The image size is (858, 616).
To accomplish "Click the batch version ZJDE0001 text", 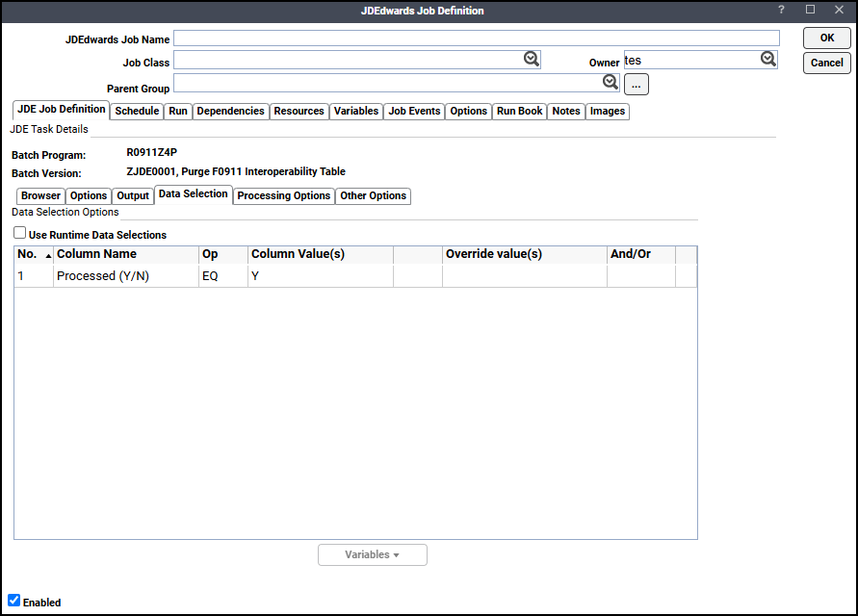I will [236, 171].
